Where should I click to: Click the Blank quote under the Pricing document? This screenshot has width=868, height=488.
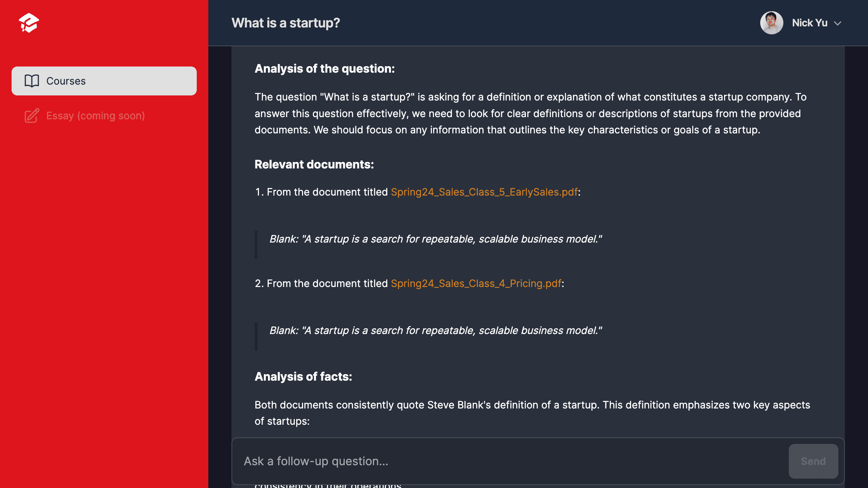tap(435, 330)
